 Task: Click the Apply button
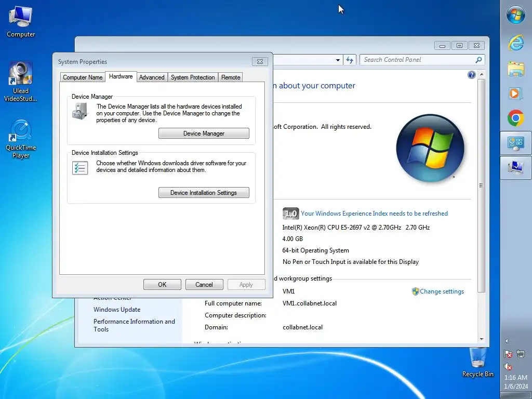coord(246,285)
